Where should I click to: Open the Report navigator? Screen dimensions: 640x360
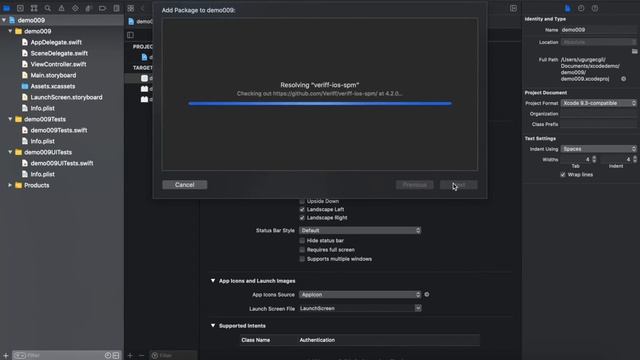116,8
